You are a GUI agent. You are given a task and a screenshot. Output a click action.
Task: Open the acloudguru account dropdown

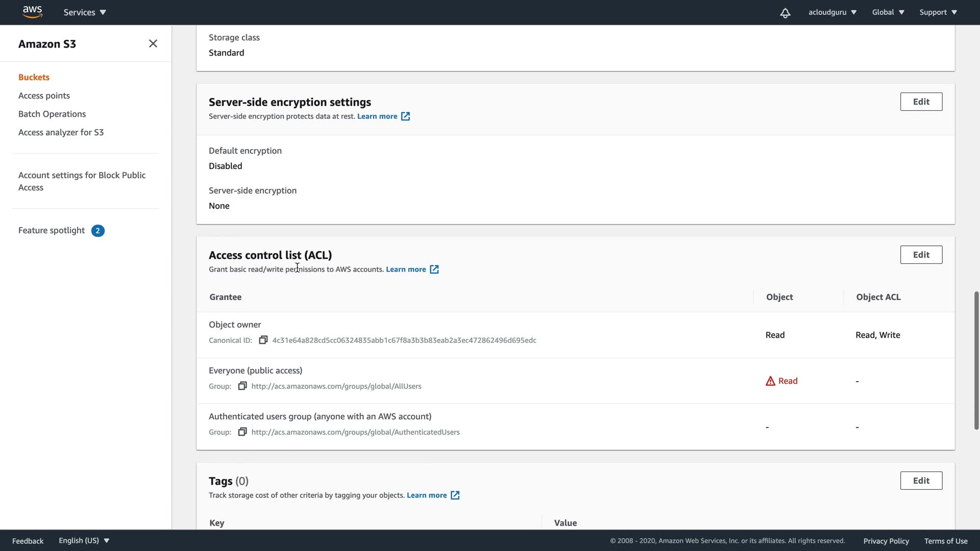click(832, 12)
